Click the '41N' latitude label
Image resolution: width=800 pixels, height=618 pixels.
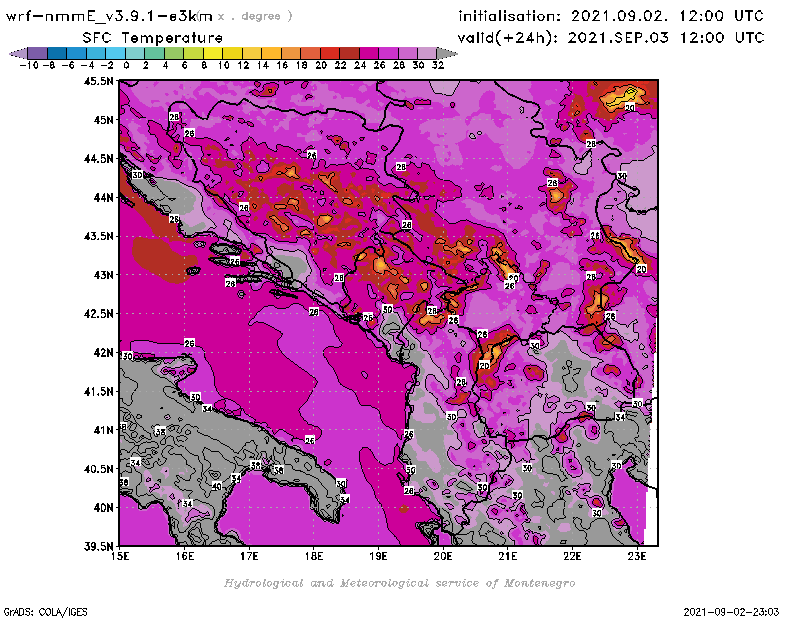coord(103,430)
